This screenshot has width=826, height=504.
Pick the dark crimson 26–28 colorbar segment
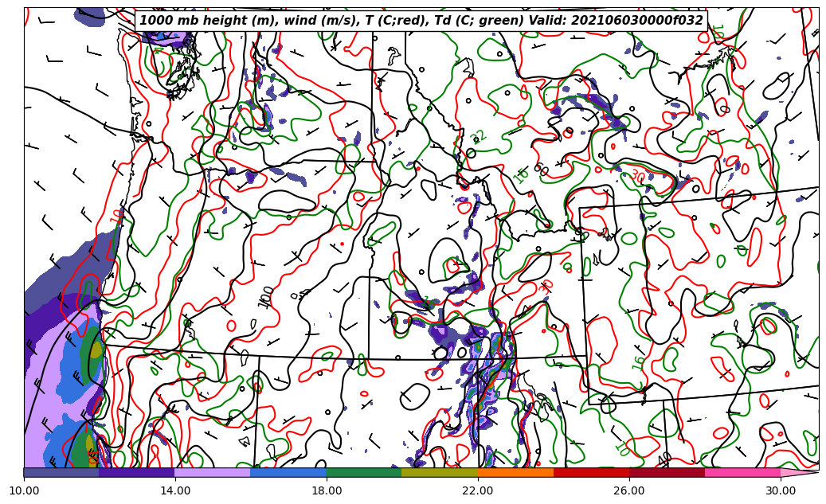667,472
